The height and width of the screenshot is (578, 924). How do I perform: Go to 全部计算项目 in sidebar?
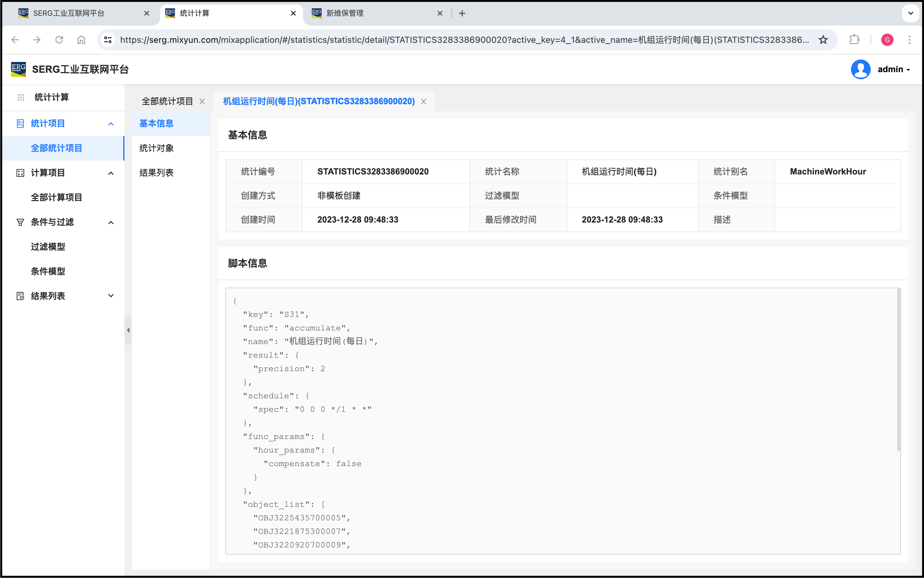click(x=56, y=197)
